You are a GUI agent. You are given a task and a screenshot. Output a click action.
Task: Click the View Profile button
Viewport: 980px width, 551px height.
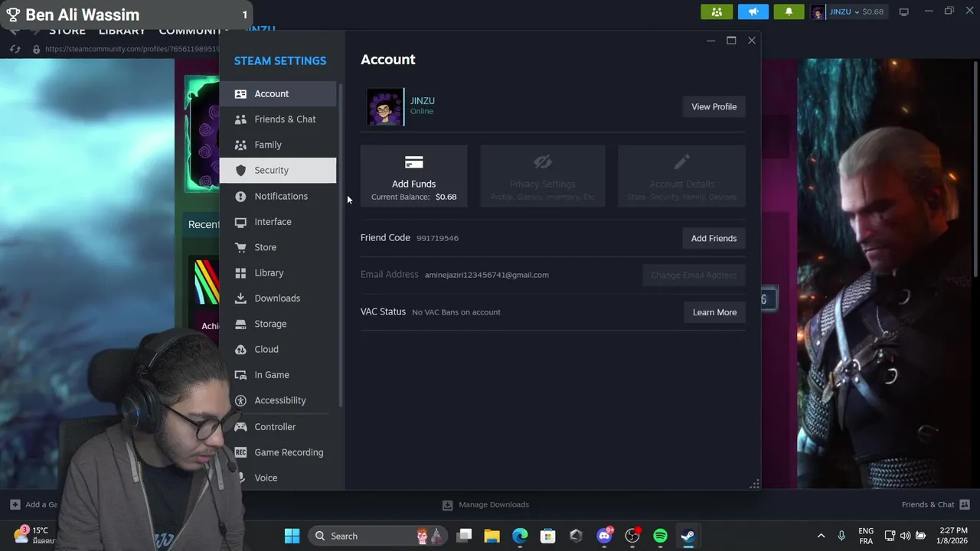(714, 106)
